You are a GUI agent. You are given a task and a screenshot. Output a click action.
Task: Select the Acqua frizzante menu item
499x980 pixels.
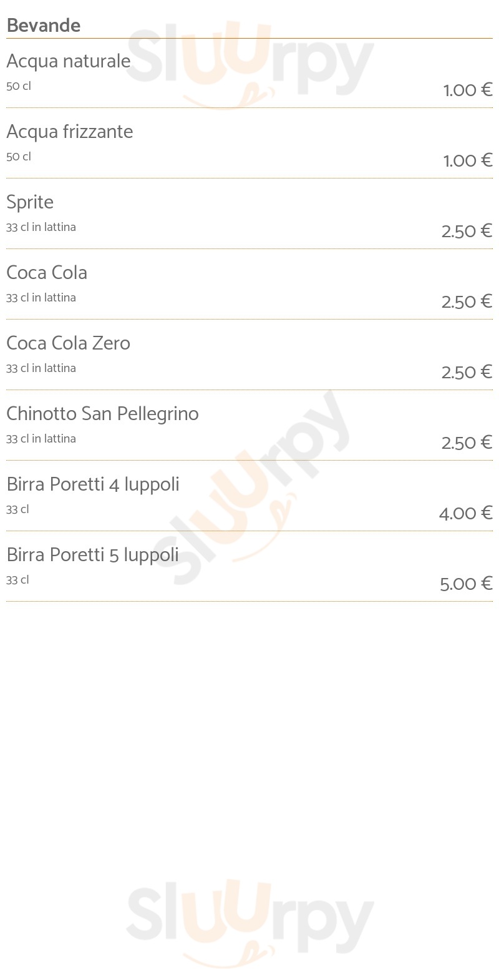pos(70,132)
